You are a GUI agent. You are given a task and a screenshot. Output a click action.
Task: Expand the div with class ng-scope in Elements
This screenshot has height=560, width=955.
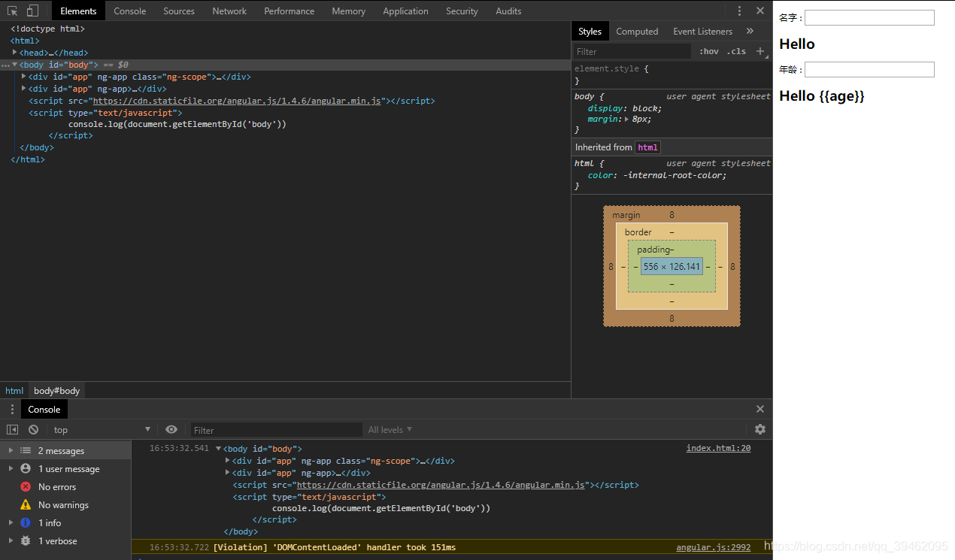click(24, 77)
